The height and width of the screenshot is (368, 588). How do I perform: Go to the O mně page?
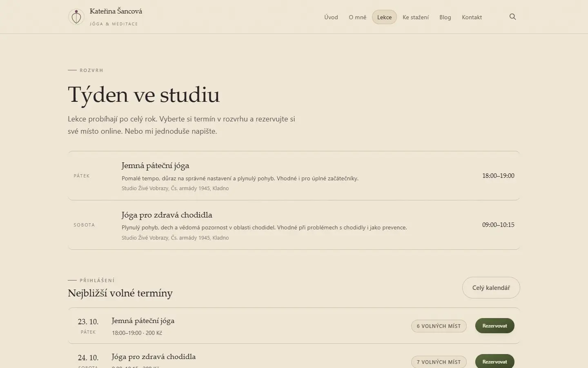click(x=357, y=17)
